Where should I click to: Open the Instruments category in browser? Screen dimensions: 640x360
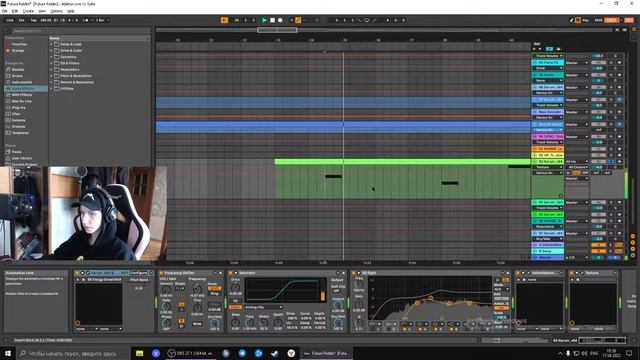pyautogui.click(x=21, y=82)
